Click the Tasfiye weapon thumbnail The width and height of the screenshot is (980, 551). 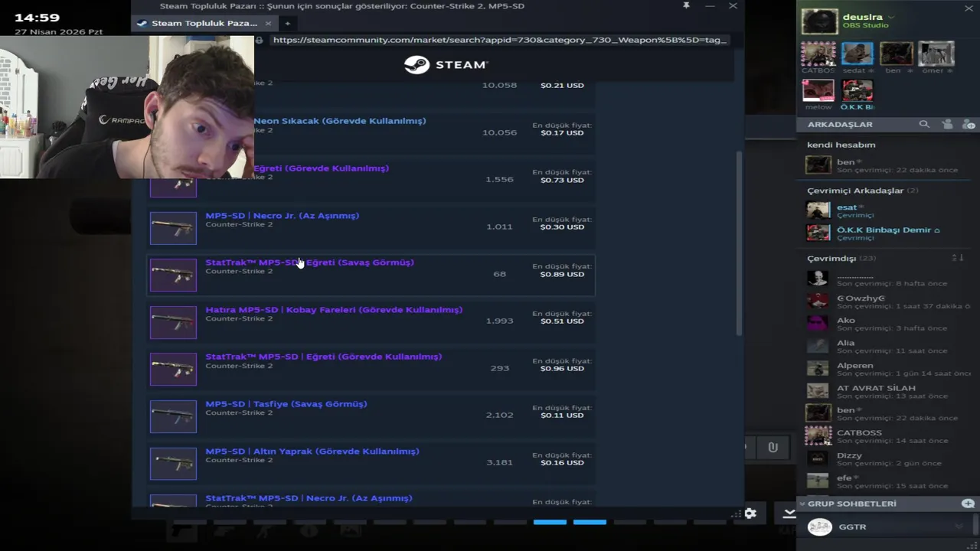point(173,416)
